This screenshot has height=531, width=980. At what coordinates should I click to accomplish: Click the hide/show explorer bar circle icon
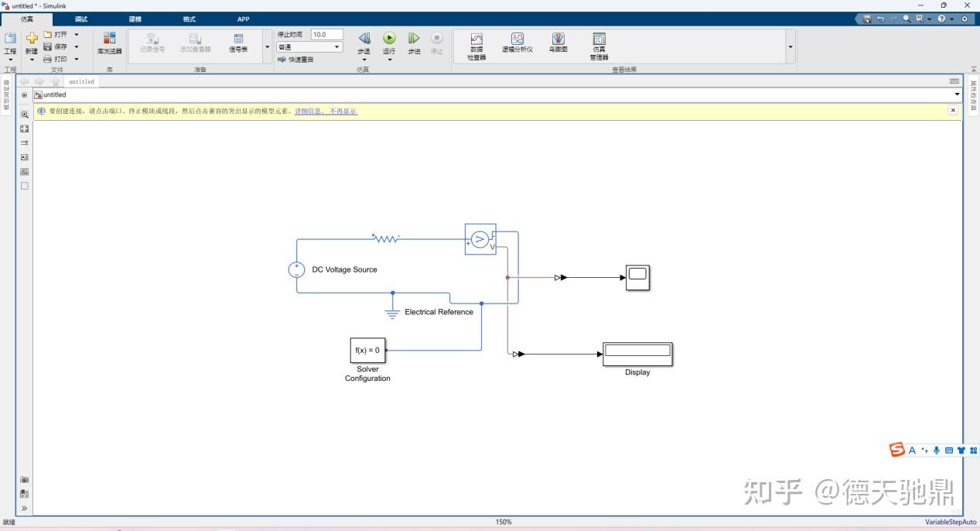(25, 95)
